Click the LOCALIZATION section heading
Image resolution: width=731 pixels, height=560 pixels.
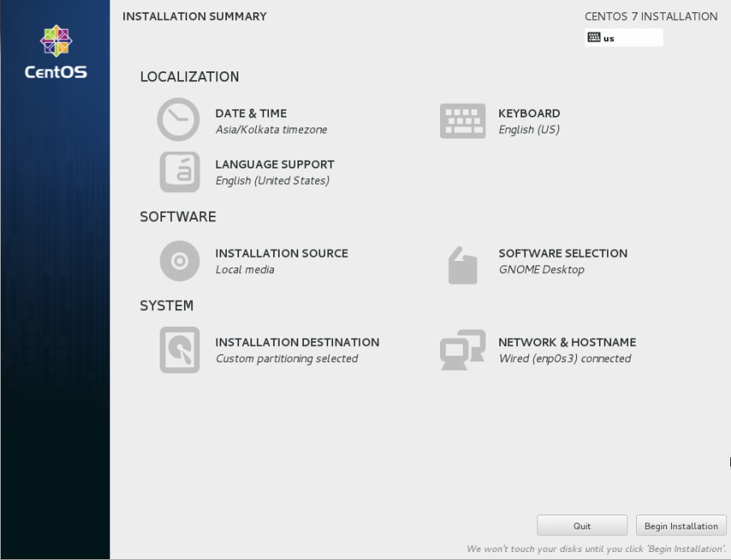[x=190, y=76]
